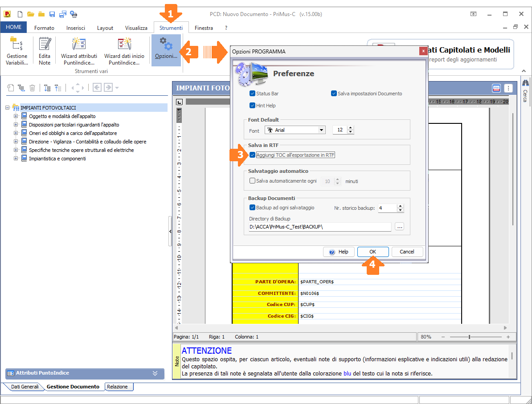Click the PriMus-C application logo icon

(7, 14)
